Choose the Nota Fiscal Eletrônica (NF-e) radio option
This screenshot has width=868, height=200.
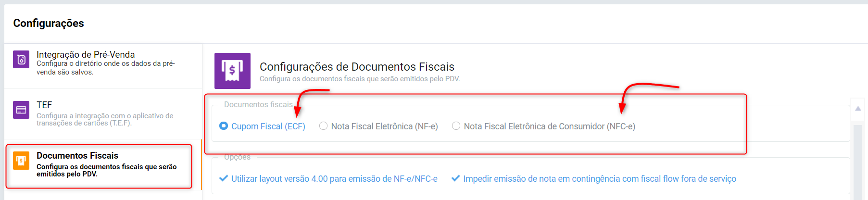[323, 126]
